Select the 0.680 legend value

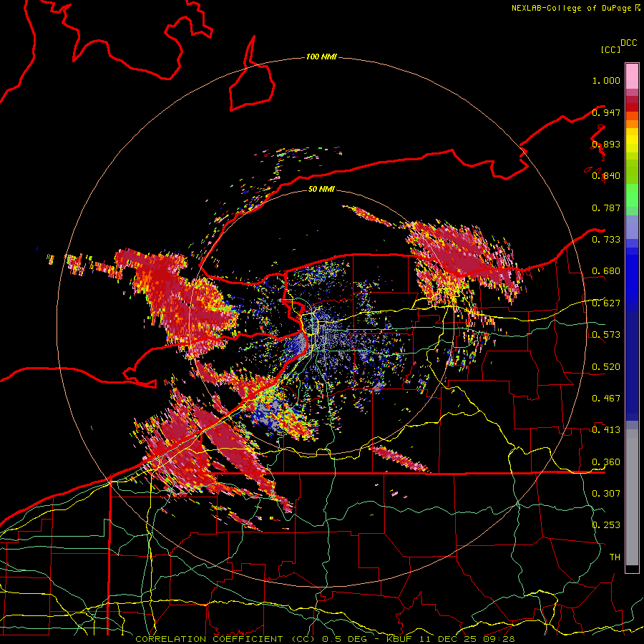(606, 271)
